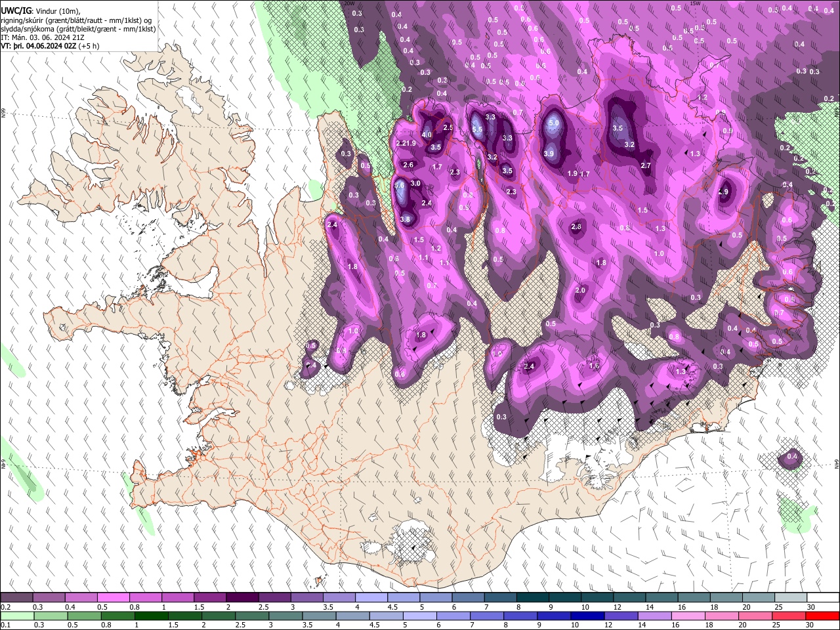The height and width of the screenshot is (630, 840).
Task: Select the '2.7' precipitation value on the map
Action: [x=646, y=166]
